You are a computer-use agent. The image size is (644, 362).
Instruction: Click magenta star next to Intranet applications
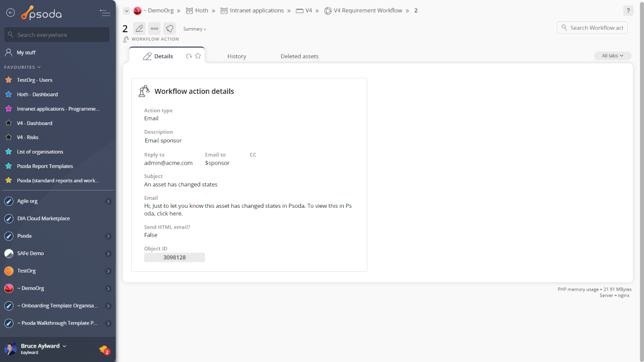(x=8, y=109)
